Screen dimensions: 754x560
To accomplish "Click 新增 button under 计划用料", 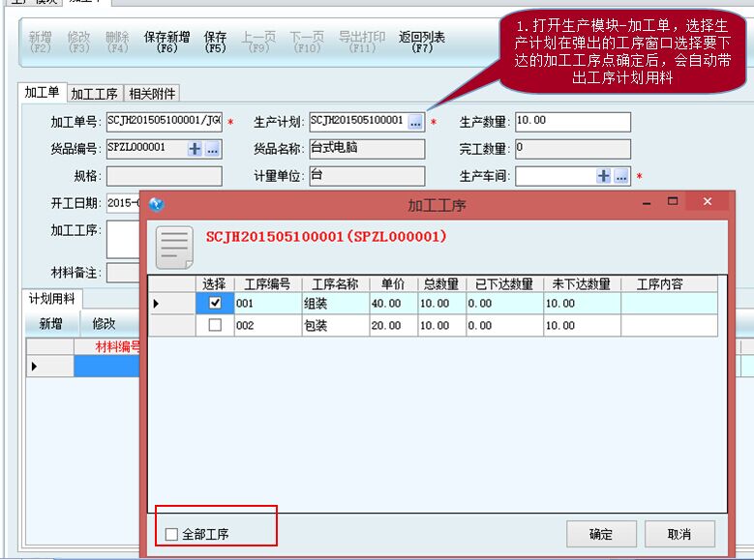I will coord(51,323).
